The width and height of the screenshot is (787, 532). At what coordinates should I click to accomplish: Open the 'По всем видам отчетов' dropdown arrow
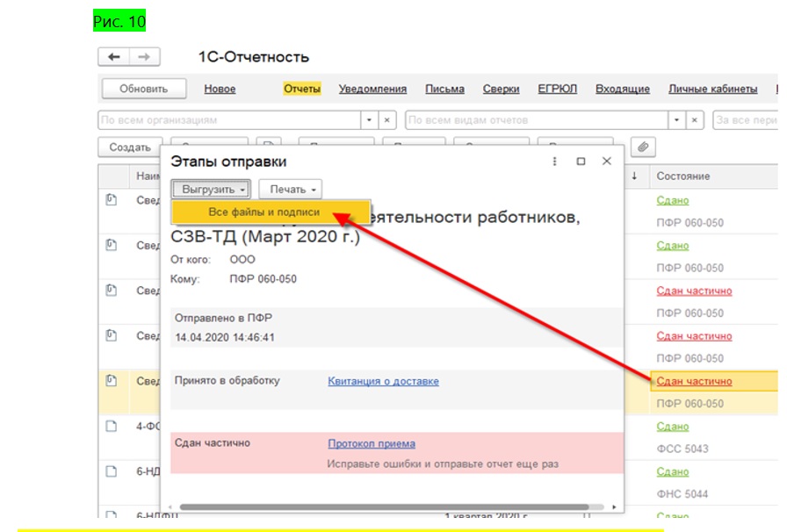point(677,119)
